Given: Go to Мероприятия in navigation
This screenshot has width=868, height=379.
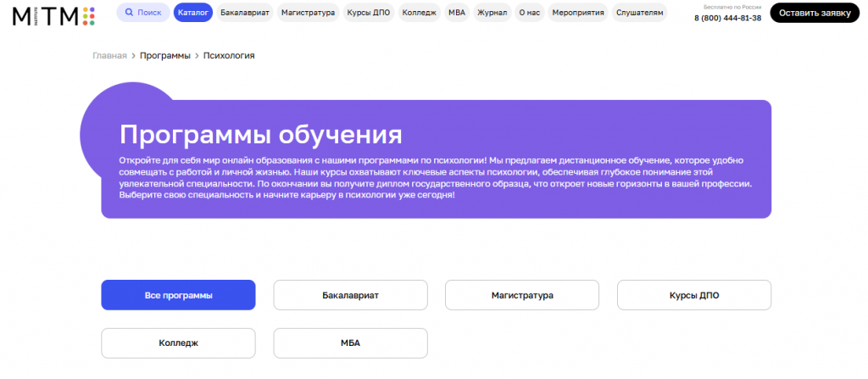Looking at the screenshot, I should click(x=578, y=12).
